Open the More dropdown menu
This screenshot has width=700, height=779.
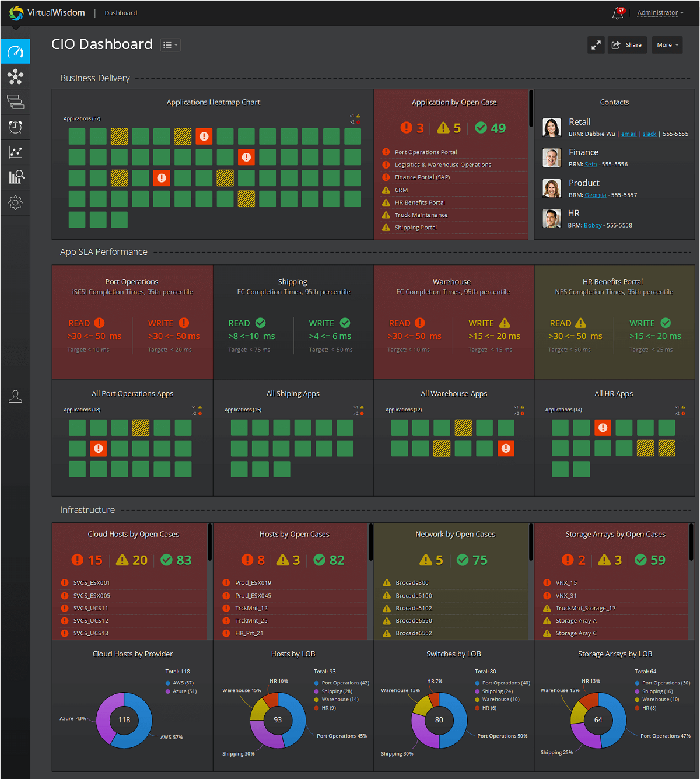[667, 44]
